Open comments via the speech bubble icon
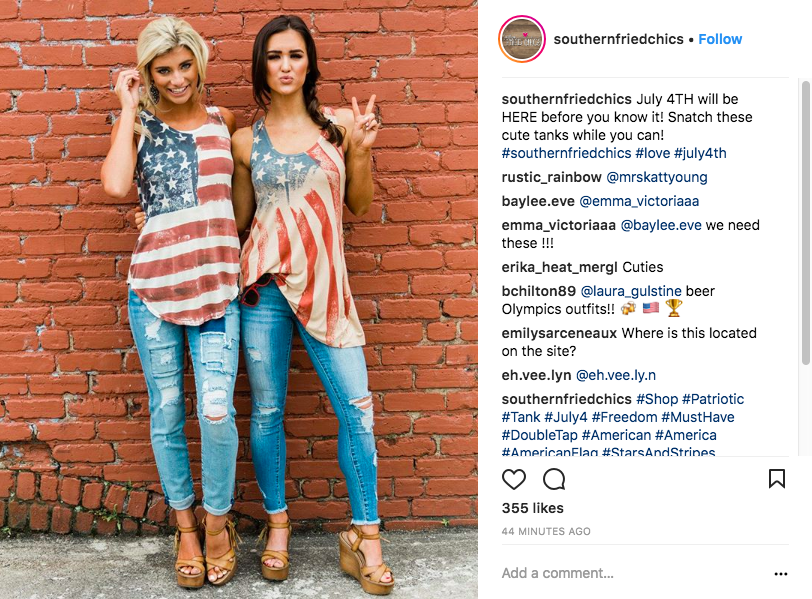 (x=554, y=479)
